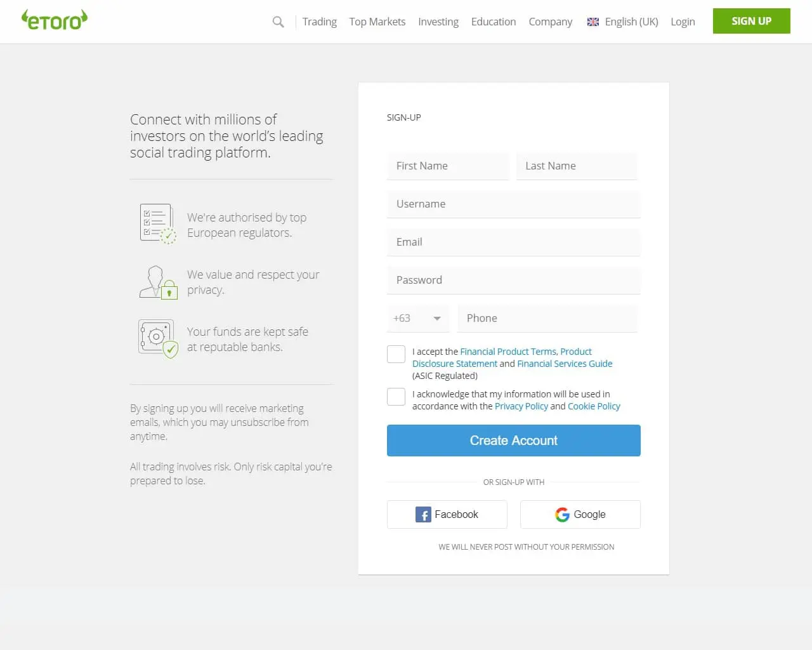The height and width of the screenshot is (650, 812).
Task: Click the Email input field
Action: (513, 242)
